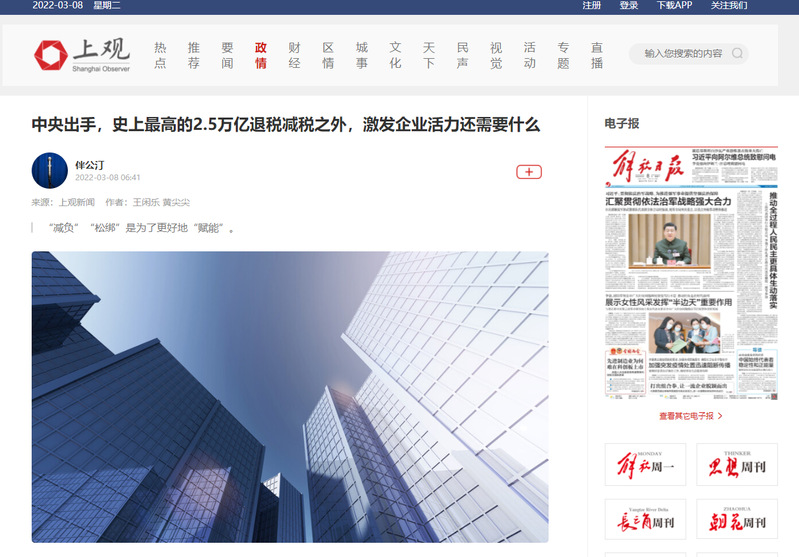Follow the author with plus button
Viewport: 799px width, 557px height.
point(528,172)
